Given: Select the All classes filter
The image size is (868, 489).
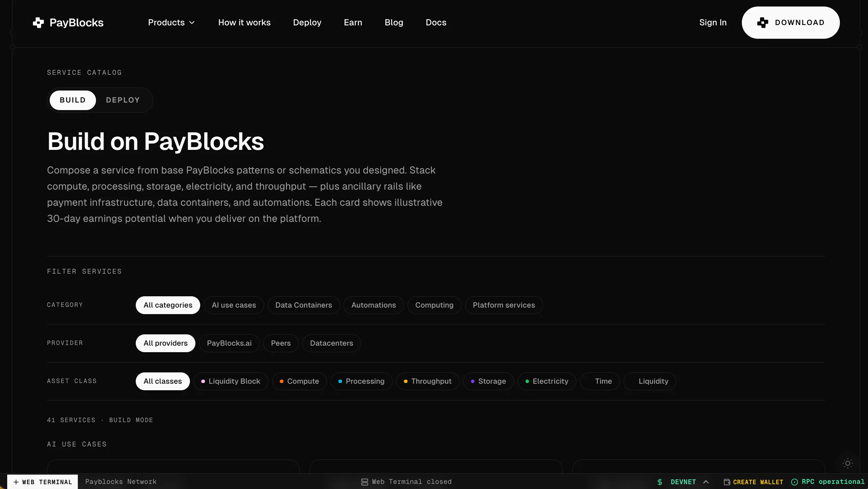Looking at the screenshot, I should click(163, 381).
